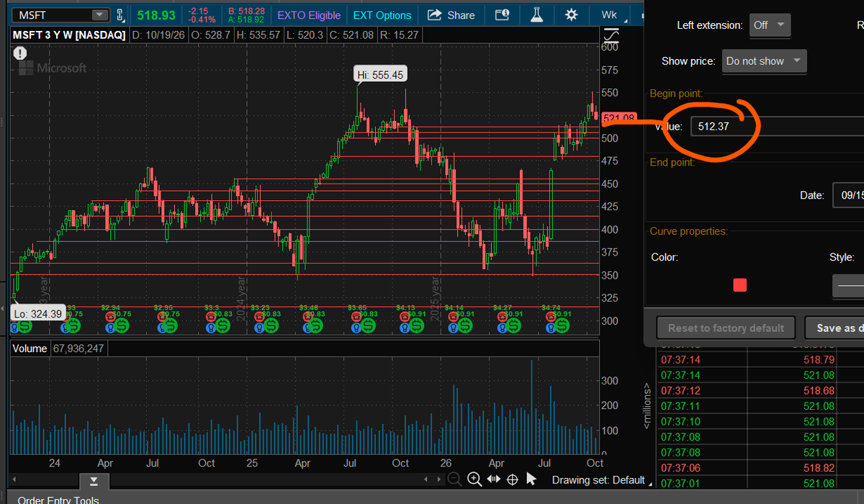864x504 pixels.
Task: Click the 521.08 price bubble on axis
Action: coord(619,119)
